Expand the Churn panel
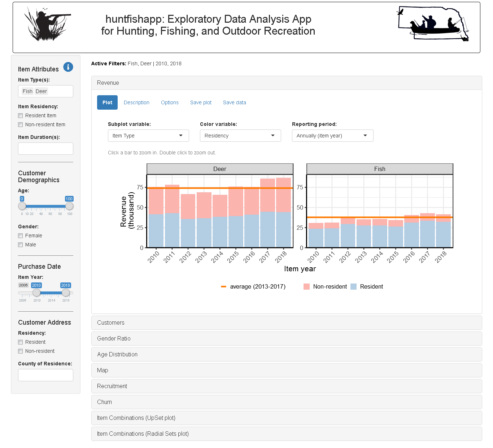Viewport: 493px width, 448px height. tap(287, 402)
